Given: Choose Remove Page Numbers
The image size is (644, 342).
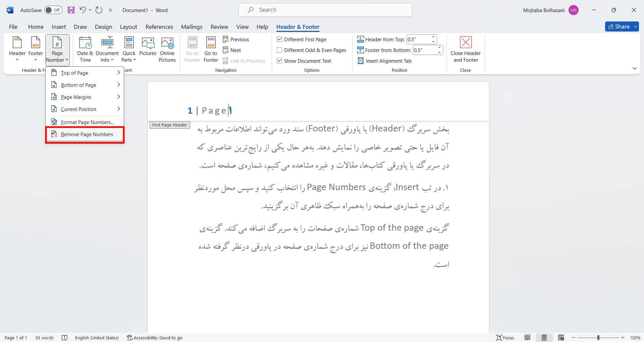Looking at the screenshot, I should pyautogui.click(x=85, y=134).
